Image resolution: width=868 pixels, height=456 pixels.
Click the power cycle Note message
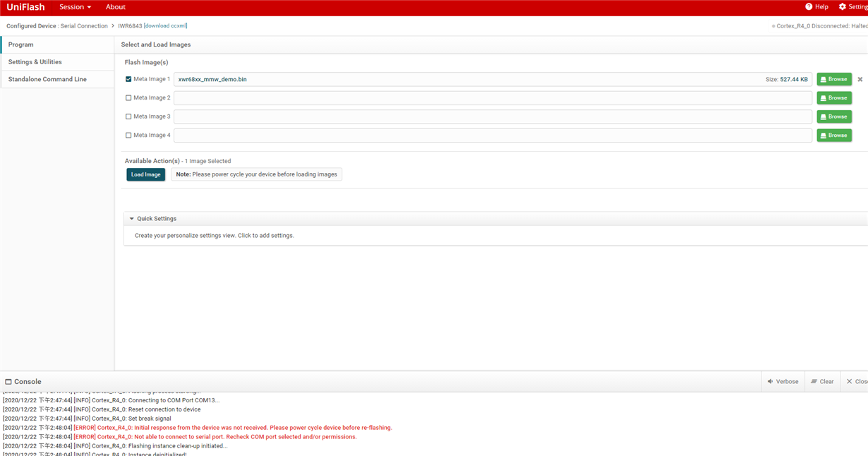tap(256, 174)
